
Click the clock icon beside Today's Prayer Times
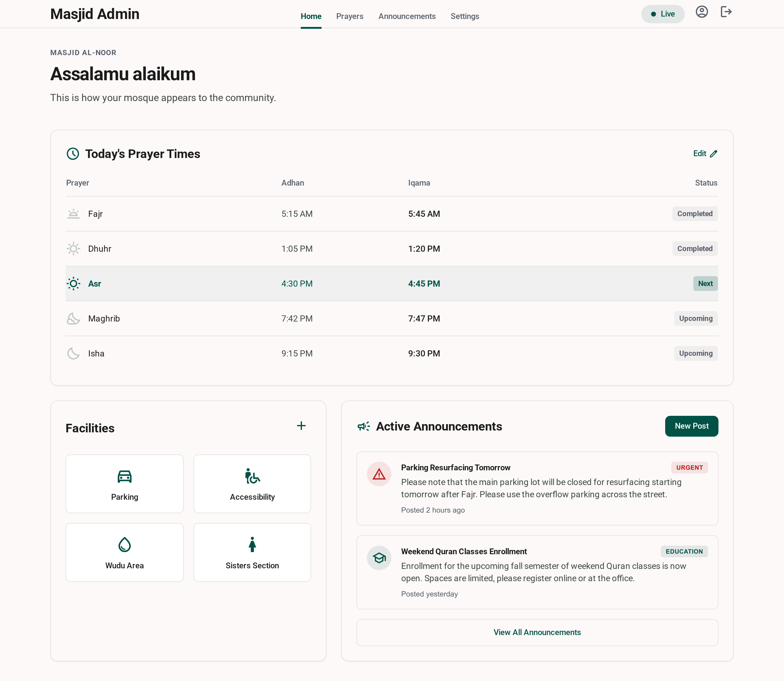pyautogui.click(x=73, y=153)
